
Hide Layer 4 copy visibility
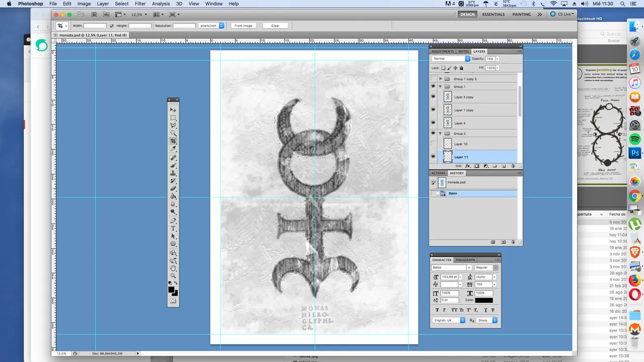pyautogui.click(x=433, y=97)
